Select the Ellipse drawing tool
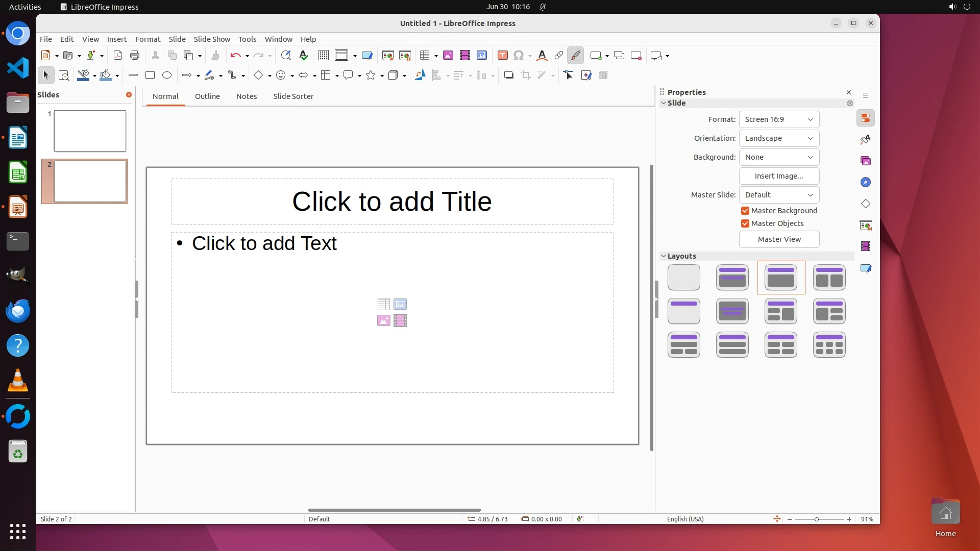Image resolution: width=980 pixels, height=551 pixels. tap(167, 76)
